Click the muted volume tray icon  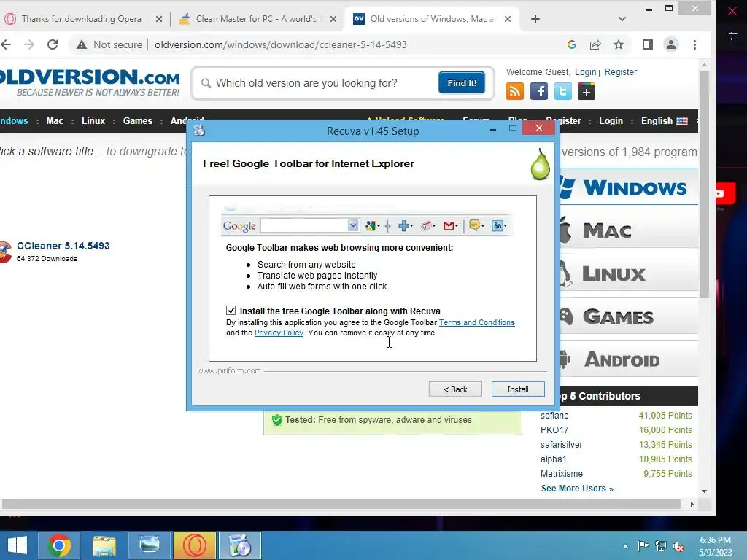tap(678, 546)
